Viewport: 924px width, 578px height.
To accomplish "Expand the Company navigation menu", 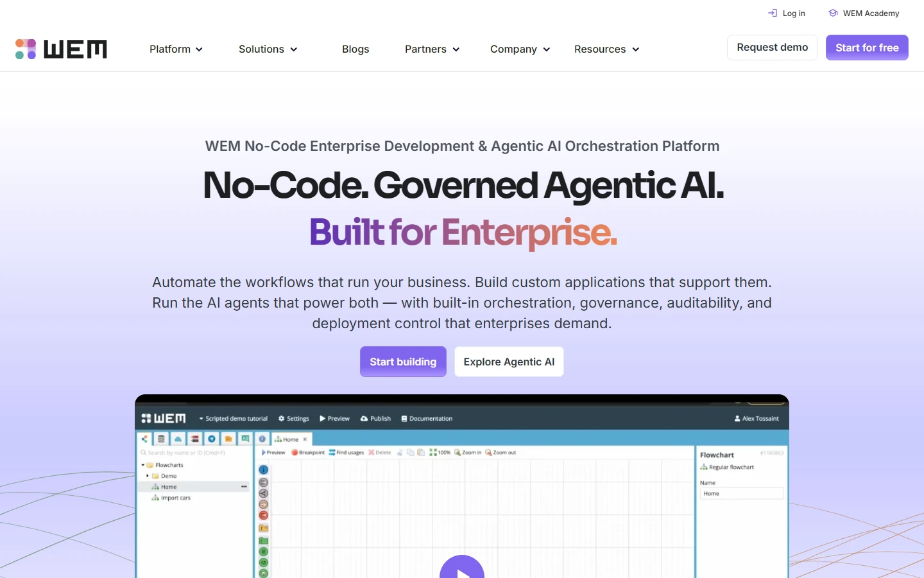I will 520,49.
